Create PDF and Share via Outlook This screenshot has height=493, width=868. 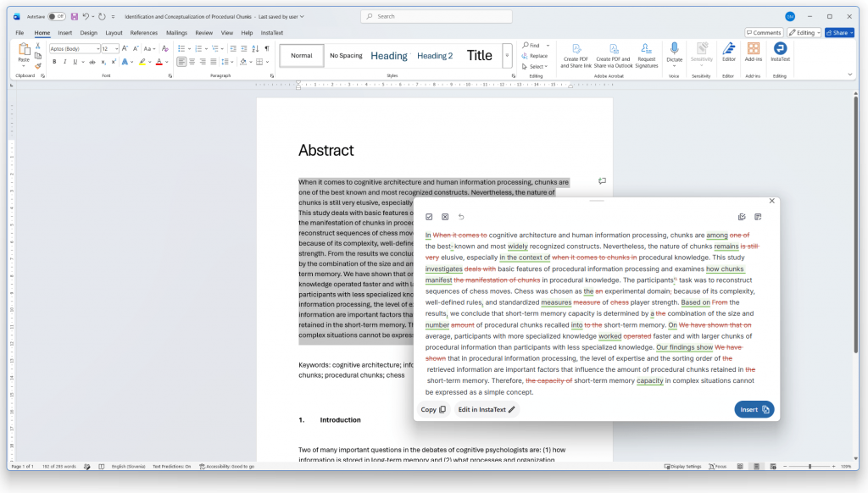click(614, 55)
